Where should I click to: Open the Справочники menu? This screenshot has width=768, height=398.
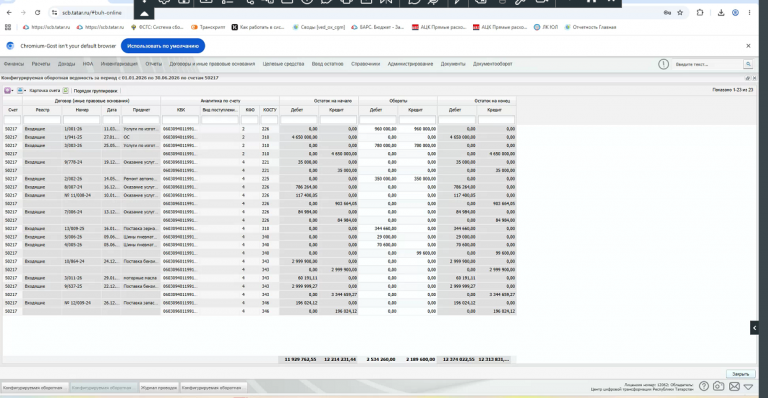click(365, 64)
